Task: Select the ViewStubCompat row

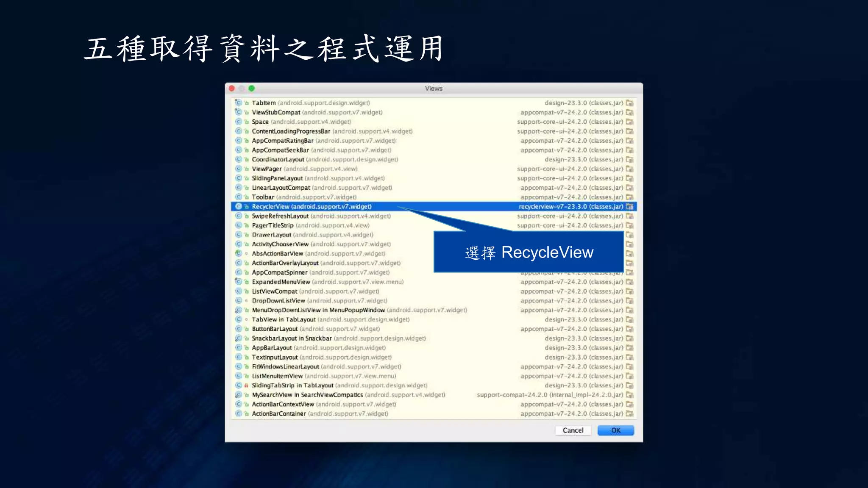Action: coord(434,112)
